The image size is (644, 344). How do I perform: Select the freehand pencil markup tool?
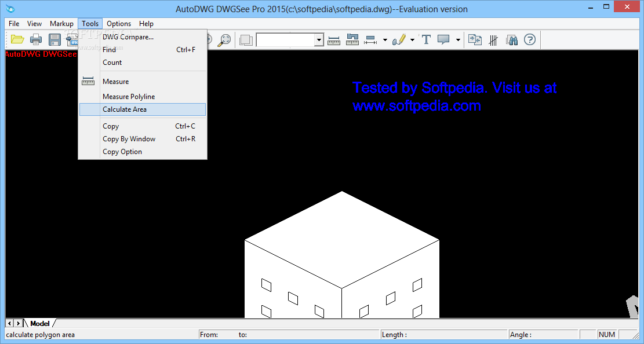coord(399,39)
